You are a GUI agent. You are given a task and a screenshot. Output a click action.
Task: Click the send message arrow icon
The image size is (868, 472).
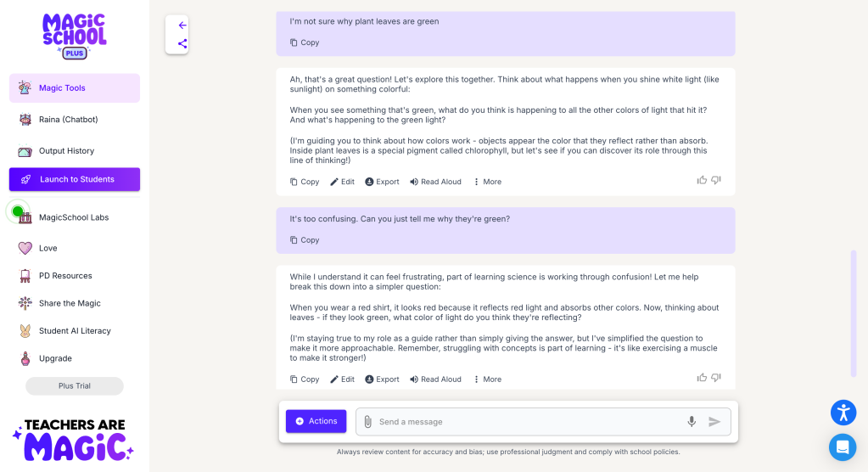[x=714, y=422]
